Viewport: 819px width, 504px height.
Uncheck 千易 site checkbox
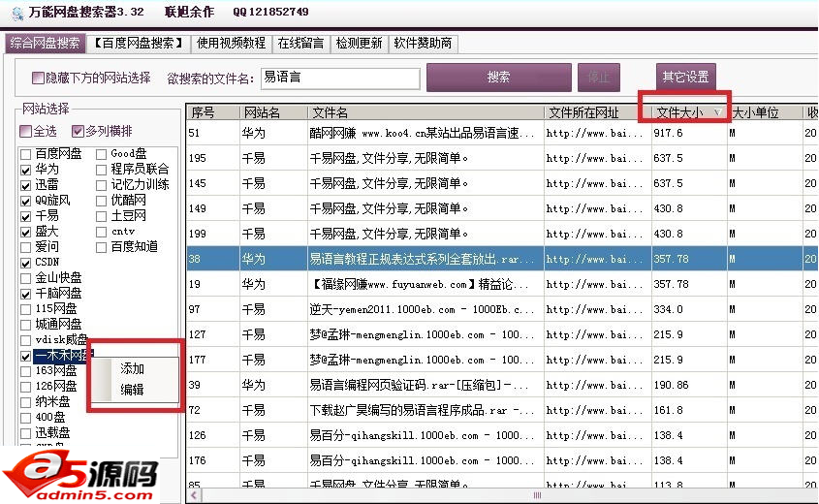coord(25,216)
